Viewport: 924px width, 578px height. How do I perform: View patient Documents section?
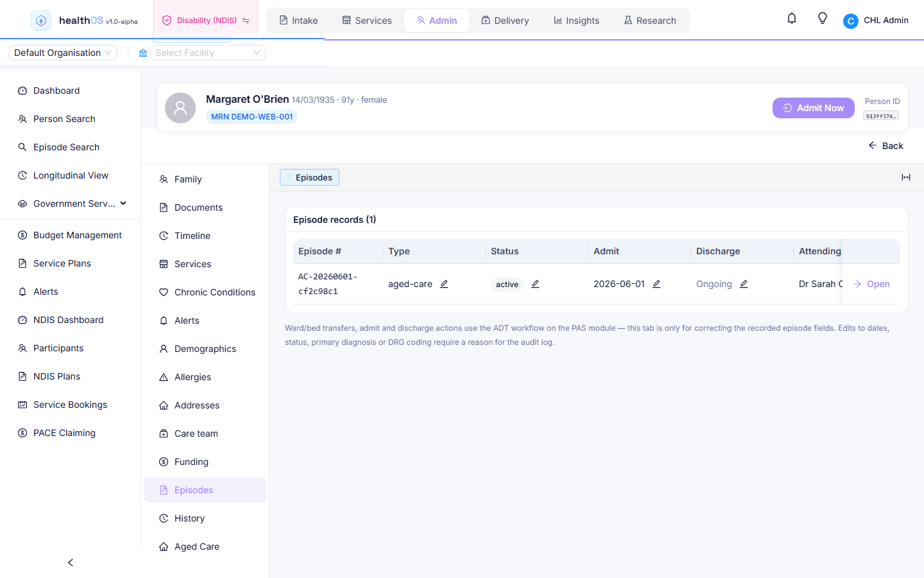(205, 207)
